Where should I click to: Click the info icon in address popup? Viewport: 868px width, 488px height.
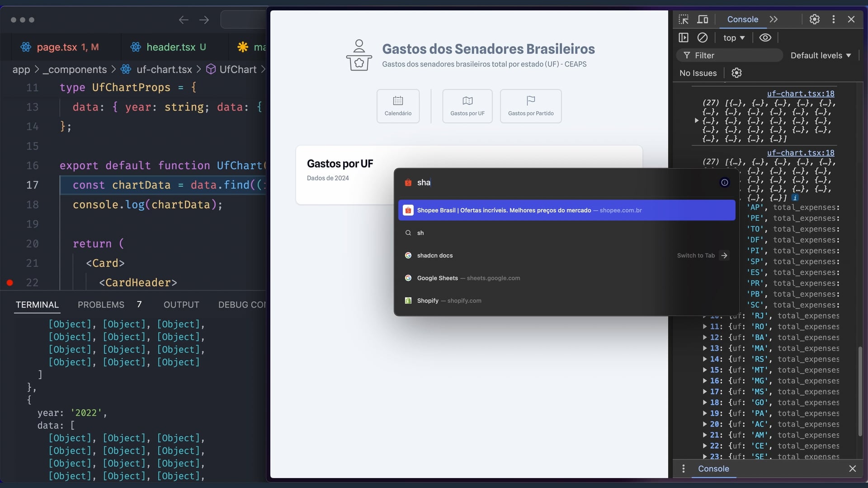(x=724, y=183)
